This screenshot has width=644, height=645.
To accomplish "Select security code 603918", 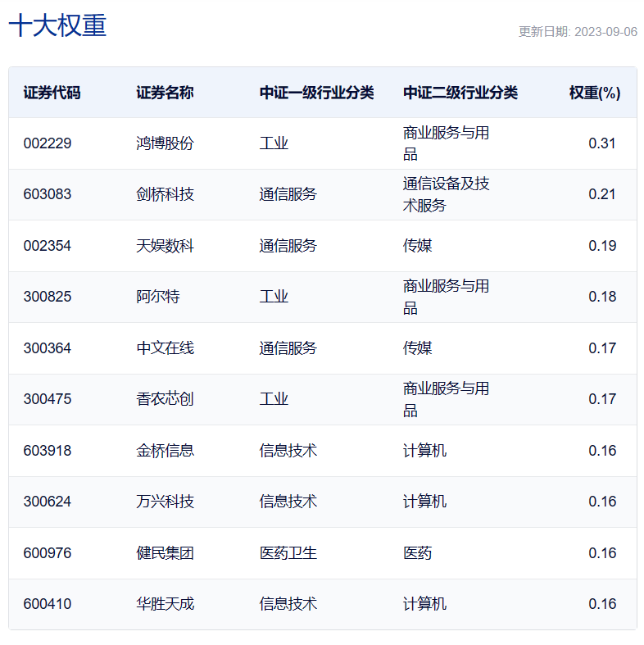I will tap(48, 451).
